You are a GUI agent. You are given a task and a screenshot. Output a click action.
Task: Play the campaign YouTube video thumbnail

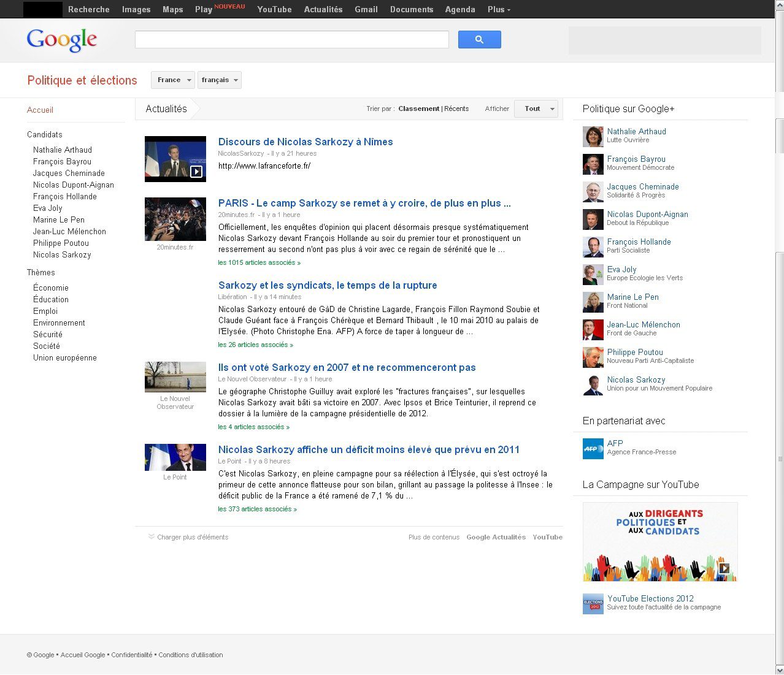coord(659,541)
